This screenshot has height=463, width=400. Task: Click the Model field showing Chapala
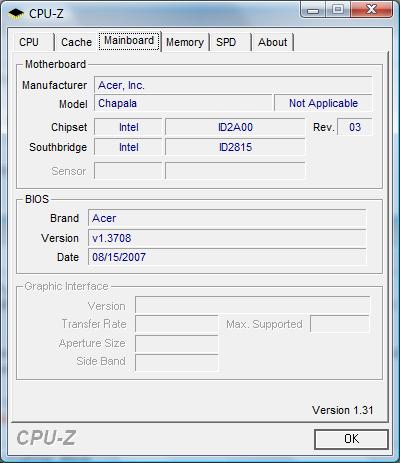click(183, 103)
